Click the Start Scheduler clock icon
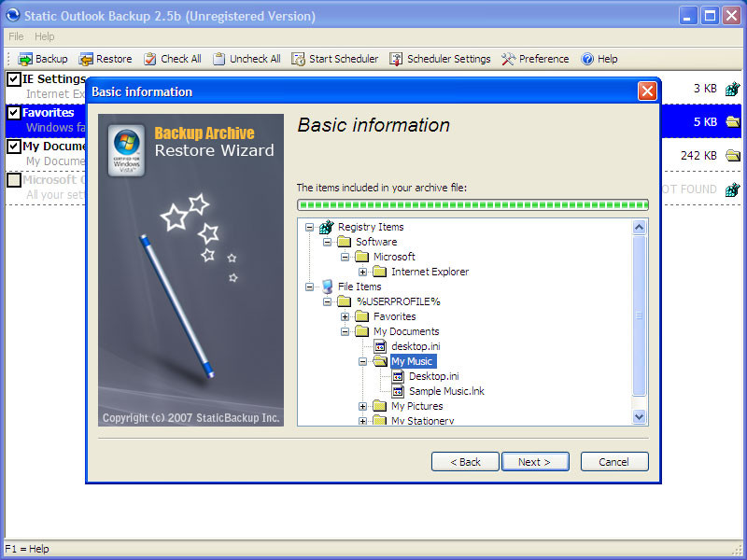This screenshot has height=560, width=747. coord(298,59)
